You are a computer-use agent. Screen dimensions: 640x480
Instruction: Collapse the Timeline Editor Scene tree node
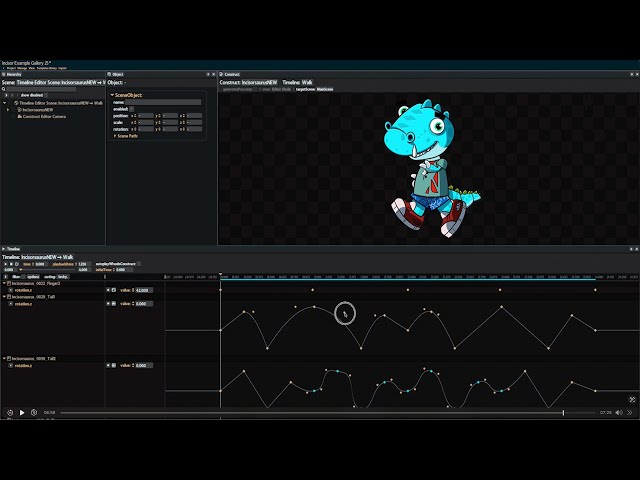point(4,103)
